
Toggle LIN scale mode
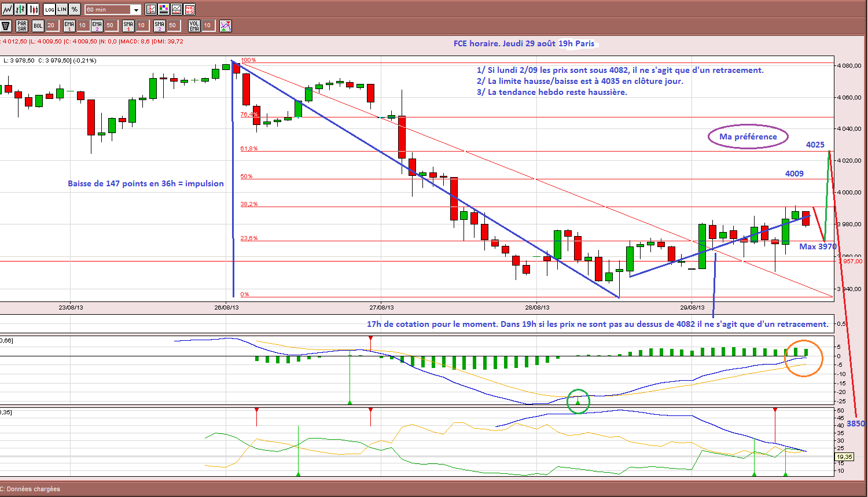pos(62,9)
